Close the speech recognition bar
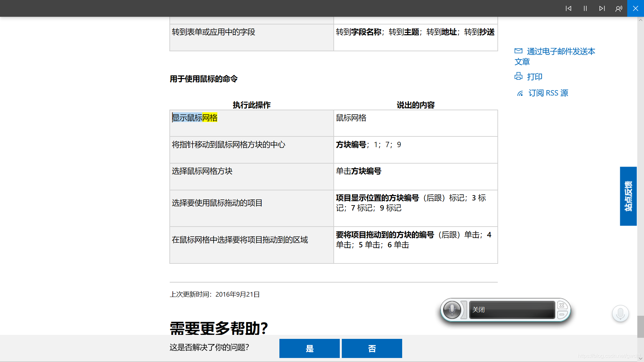 562,305
